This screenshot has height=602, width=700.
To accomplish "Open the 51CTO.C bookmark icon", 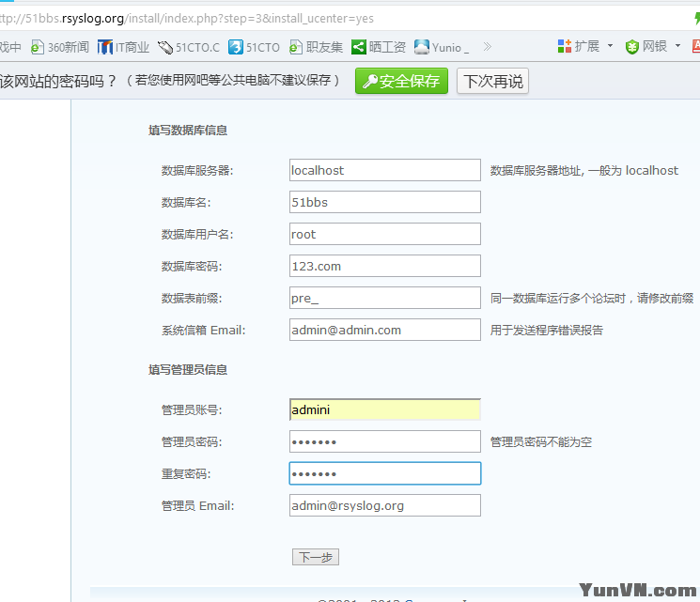I will [x=165, y=47].
